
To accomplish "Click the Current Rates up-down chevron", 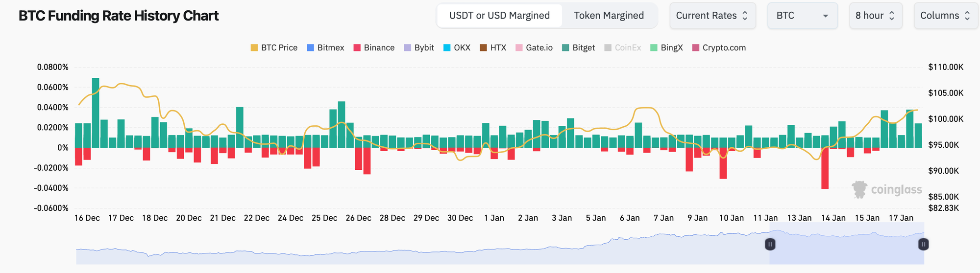I will coord(745,16).
